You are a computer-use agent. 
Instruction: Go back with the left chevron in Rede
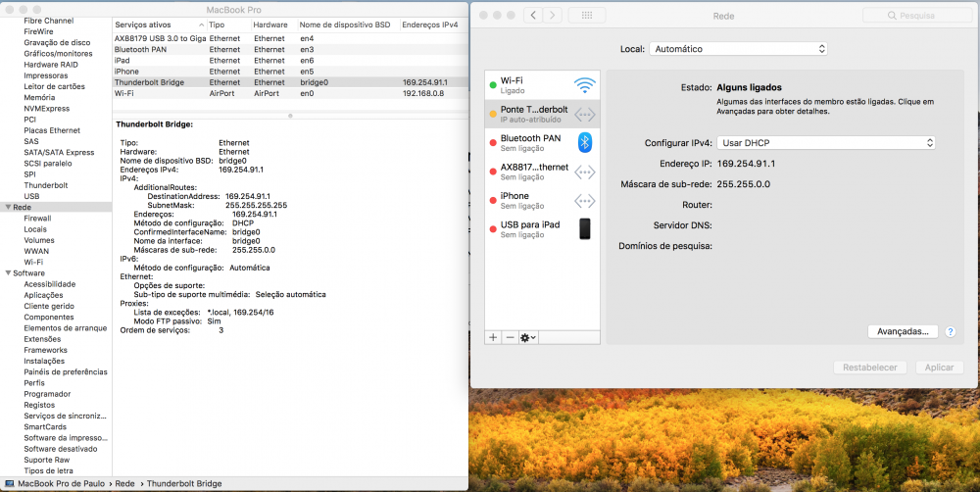click(532, 15)
